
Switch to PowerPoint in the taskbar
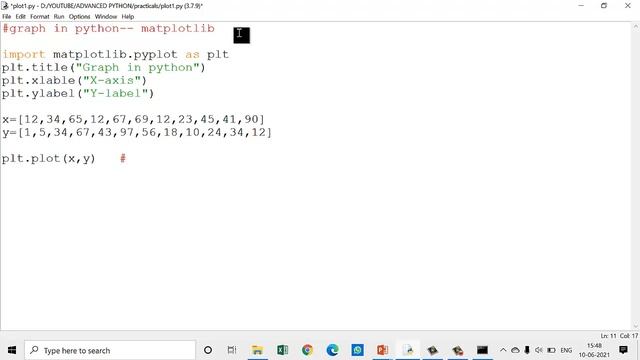[382, 350]
